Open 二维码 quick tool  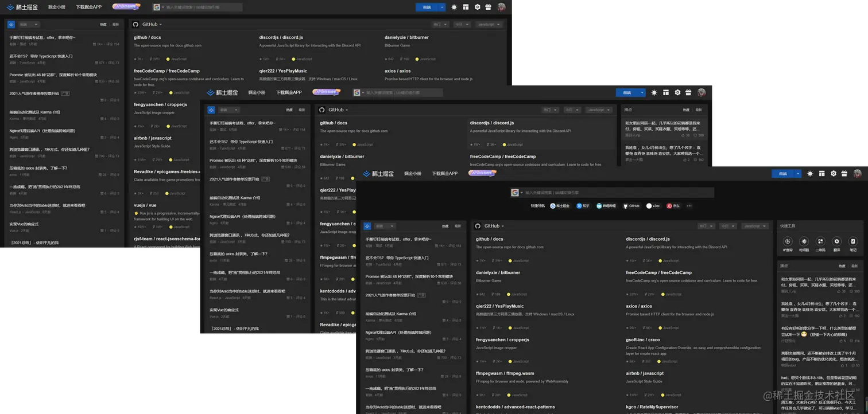[x=820, y=244]
